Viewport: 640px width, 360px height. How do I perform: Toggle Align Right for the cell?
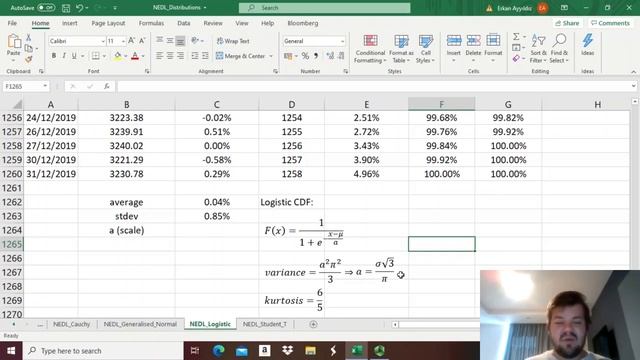click(180, 56)
